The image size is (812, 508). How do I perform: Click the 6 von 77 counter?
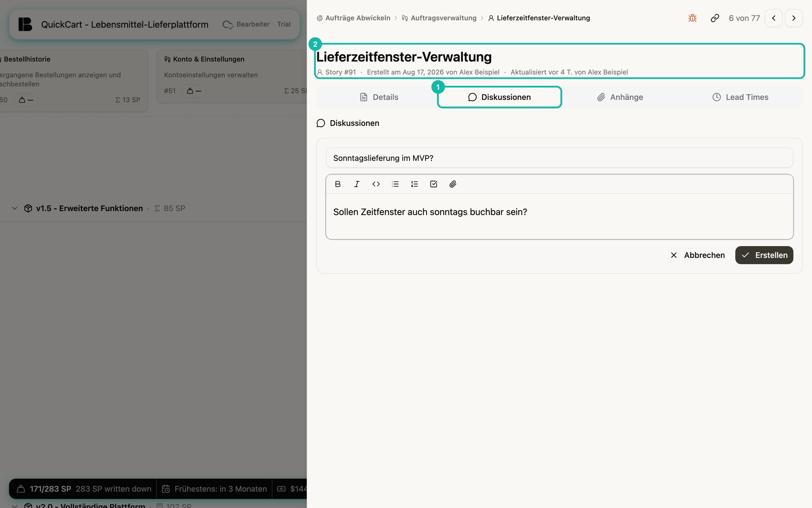(x=744, y=18)
